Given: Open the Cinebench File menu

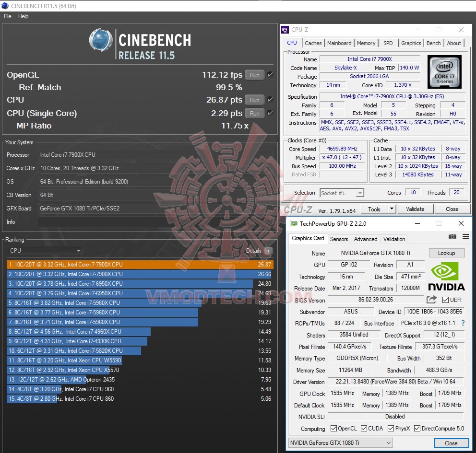Looking at the screenshot, I should (x=8, y=16).
